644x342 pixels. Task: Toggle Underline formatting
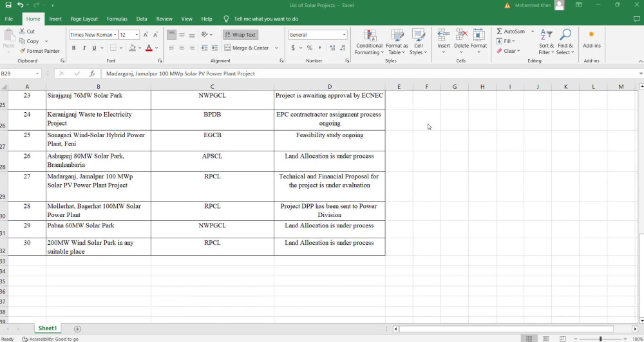click(x=94, y=48)
